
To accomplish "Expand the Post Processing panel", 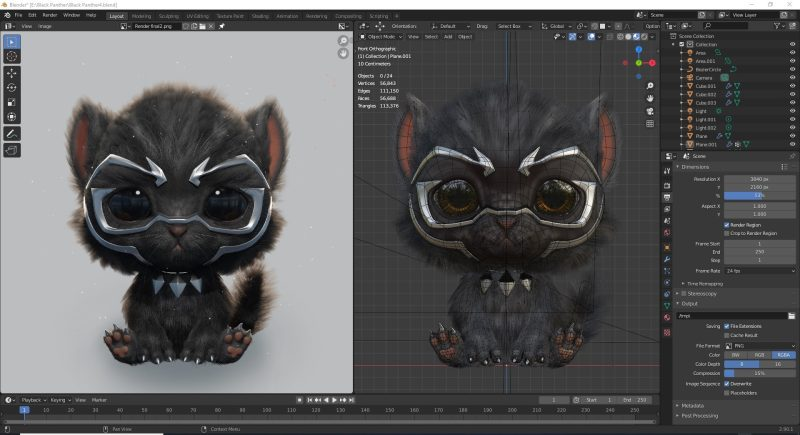I will pyautogui.click(x=697, y=416).
